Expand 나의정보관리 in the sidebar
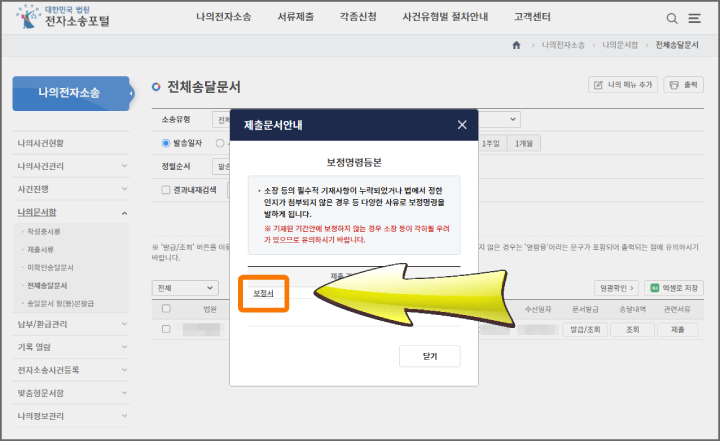Screen dimensions: 720x441 point(73,416)
